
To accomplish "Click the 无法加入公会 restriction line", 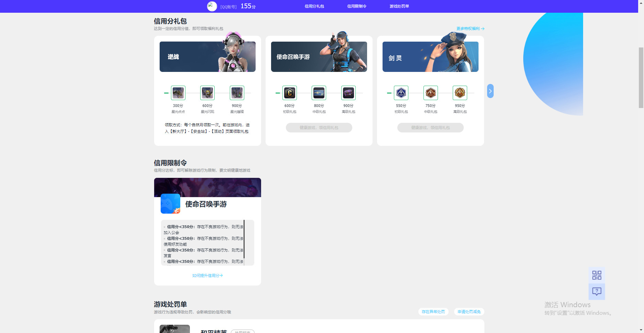I will (203, 229).
